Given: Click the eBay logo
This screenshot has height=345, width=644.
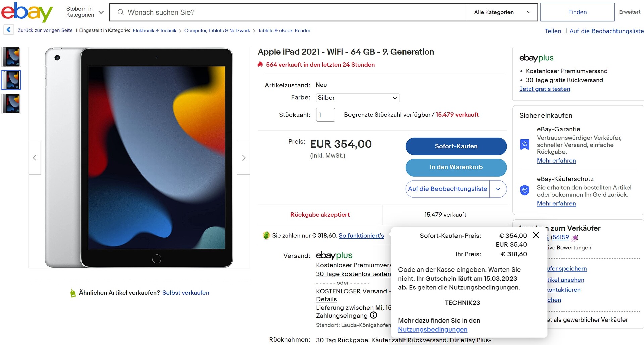Looking at the screenshot, I should click(x=27, y=12).
